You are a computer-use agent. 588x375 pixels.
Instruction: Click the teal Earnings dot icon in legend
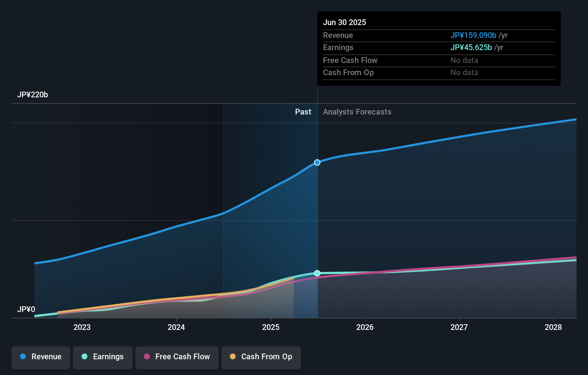pos(84,357)
